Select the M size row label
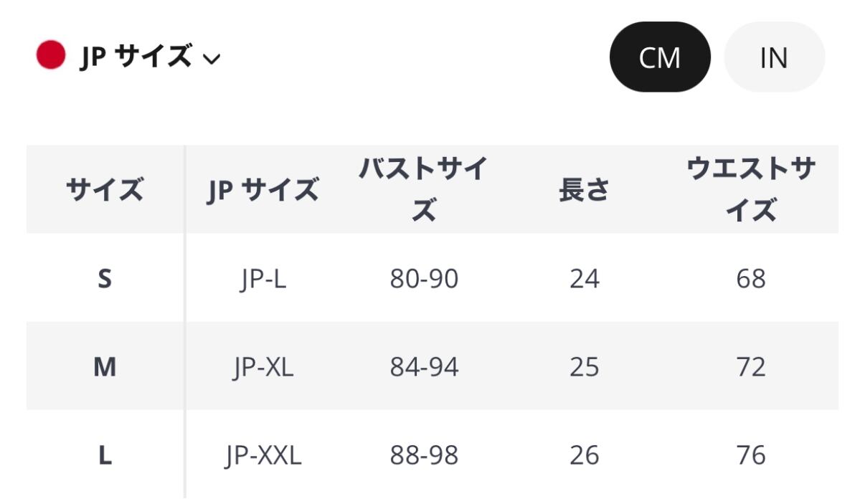Viewport: 865px width, 504px height. tap(105, 367)
